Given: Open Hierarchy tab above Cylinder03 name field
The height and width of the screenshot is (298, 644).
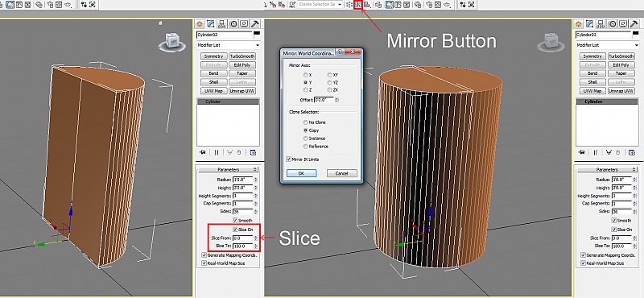Looking at the screenshot, I should tap(601, 24).
